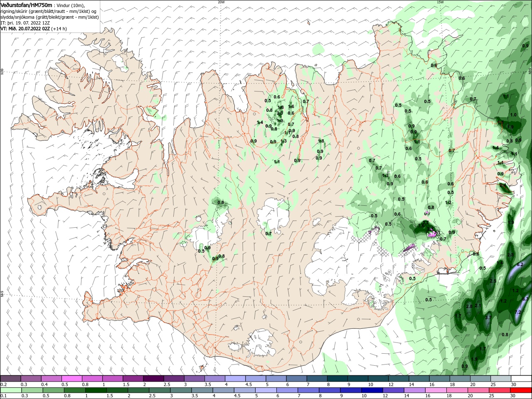Click the '3.7' precipitation value

[x=488, y=317]
